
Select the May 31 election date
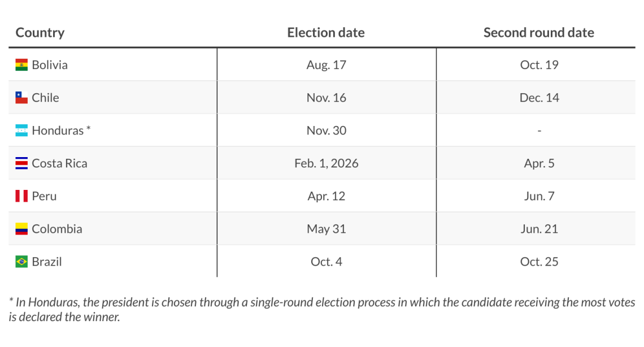point(326,229)
